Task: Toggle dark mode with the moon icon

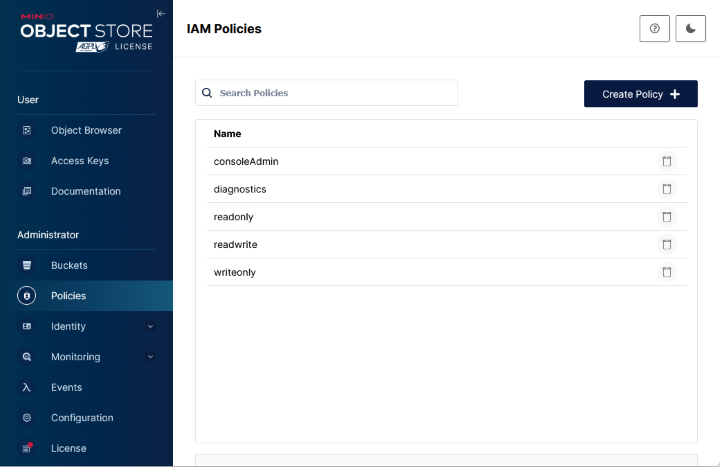Action: point(691,29)
